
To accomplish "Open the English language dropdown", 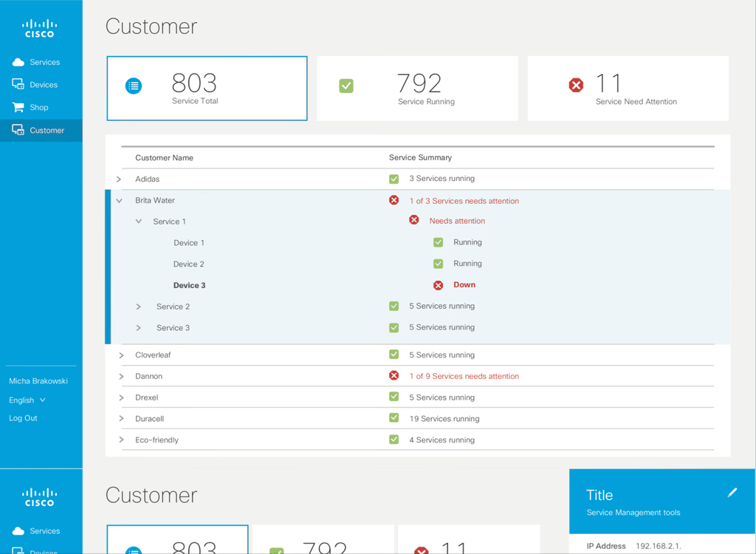I will click(27, 400).
